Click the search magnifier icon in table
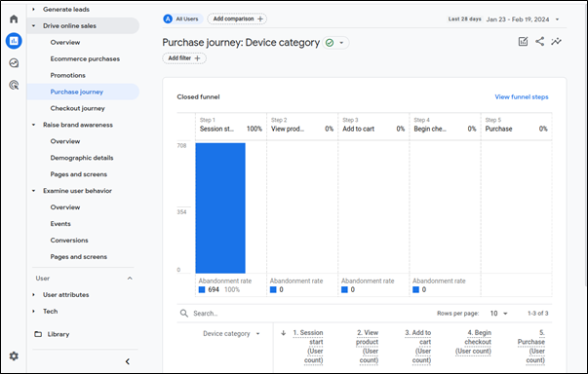Image resolution: width=588 pixels, height=374 pixels. point(183,313)
